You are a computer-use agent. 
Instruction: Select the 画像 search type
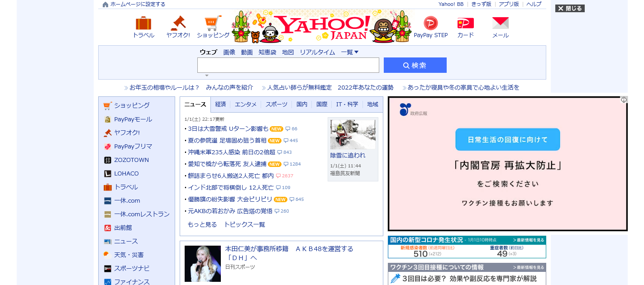pos(229,52)
